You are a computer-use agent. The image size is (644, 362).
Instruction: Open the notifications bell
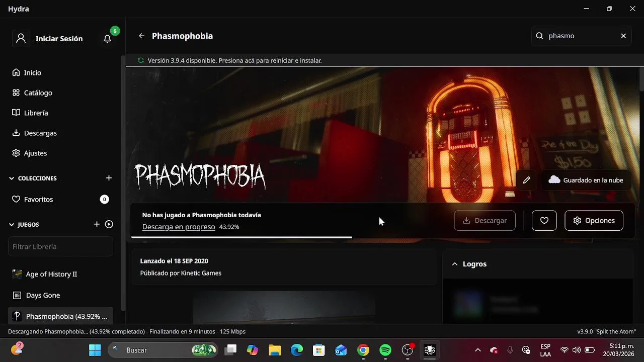pos(107,39)
